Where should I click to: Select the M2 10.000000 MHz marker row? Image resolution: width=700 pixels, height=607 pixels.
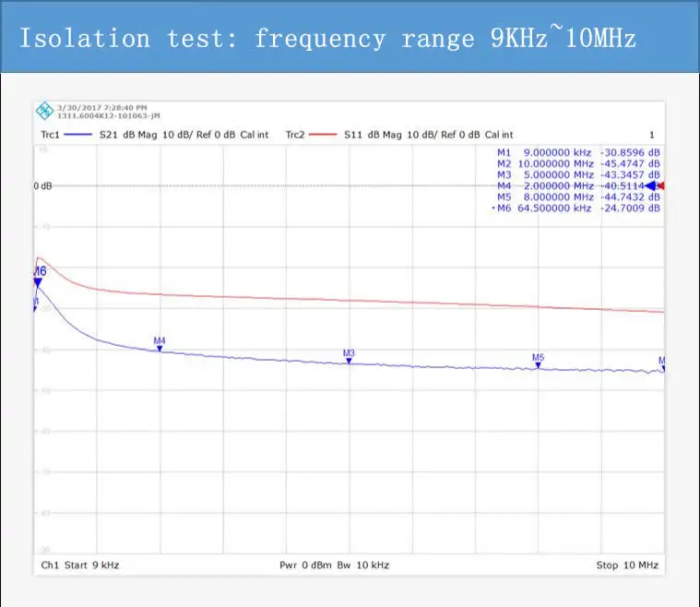click(578, 163)
